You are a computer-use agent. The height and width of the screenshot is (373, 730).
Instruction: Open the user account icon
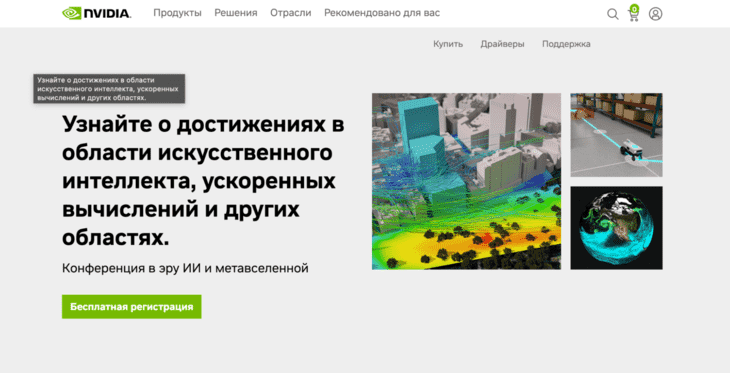pos(656,14)
